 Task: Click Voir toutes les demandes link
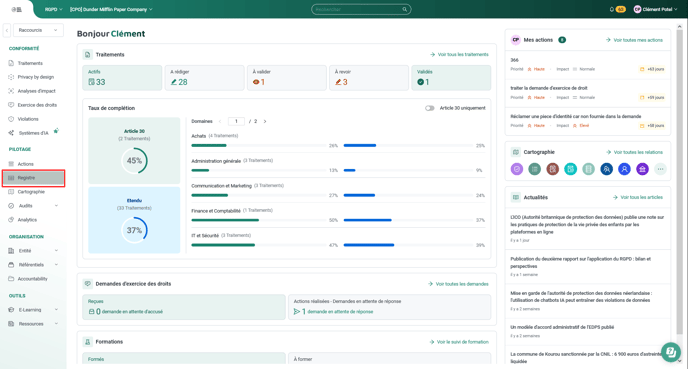458,284
